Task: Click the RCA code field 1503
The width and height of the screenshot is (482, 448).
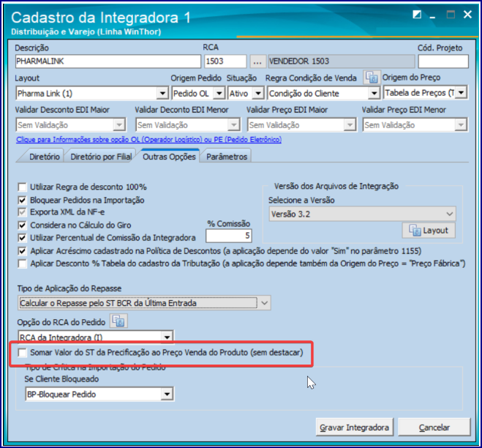Action: [x=225, y=61]
